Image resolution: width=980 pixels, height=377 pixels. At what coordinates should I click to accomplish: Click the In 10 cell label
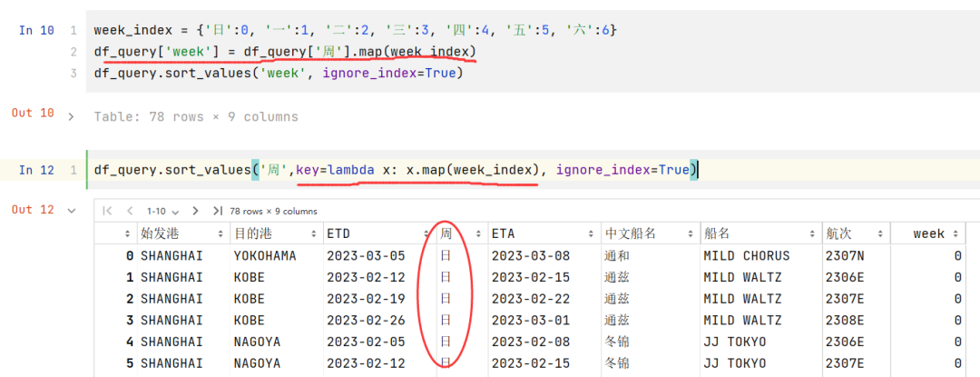click(36, 30)
